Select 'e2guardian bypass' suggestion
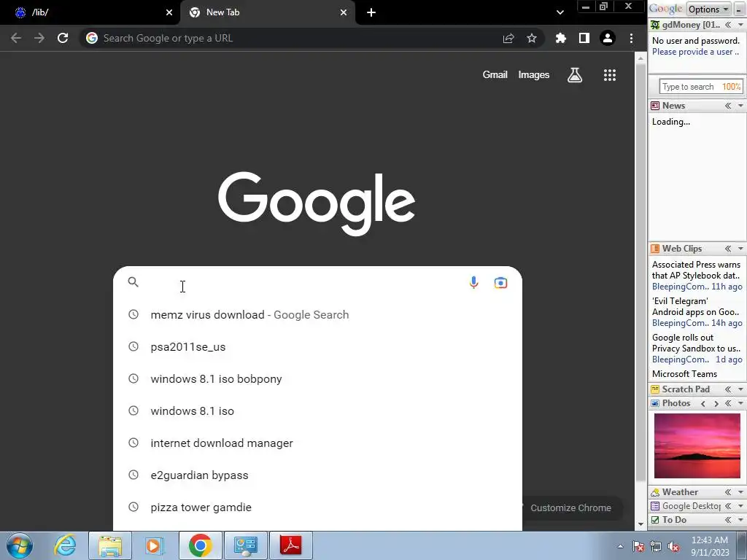The image size is (747, 560). (318, 475)
